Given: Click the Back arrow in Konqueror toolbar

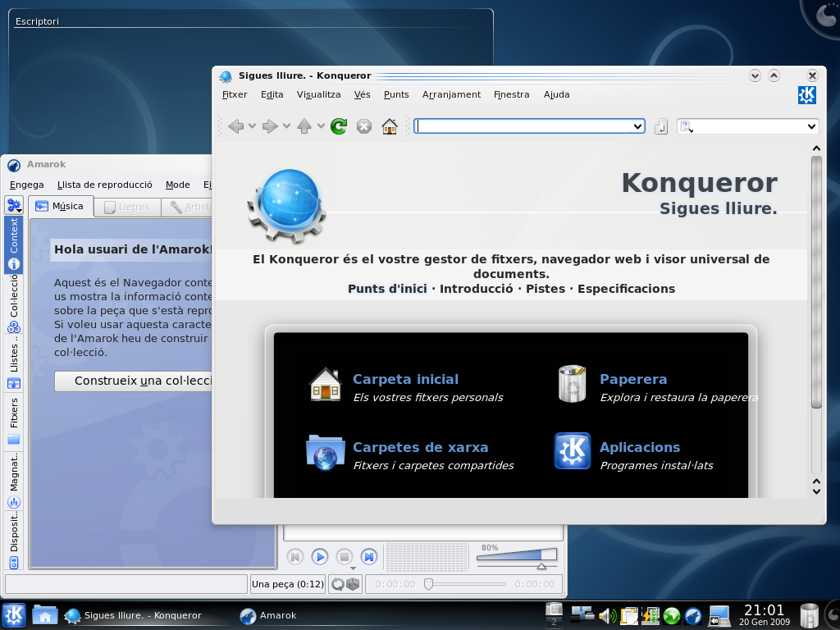Looking at the screenshot, I should (235, 126).
